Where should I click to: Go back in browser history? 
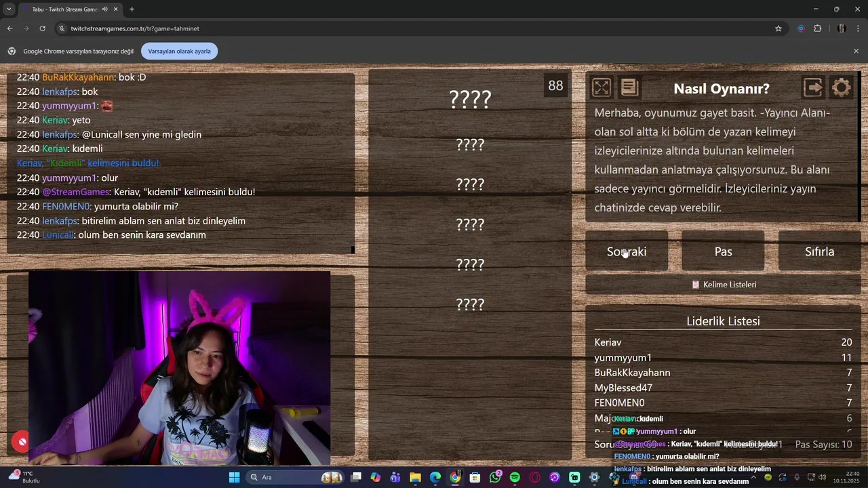[x=9, y=28]
